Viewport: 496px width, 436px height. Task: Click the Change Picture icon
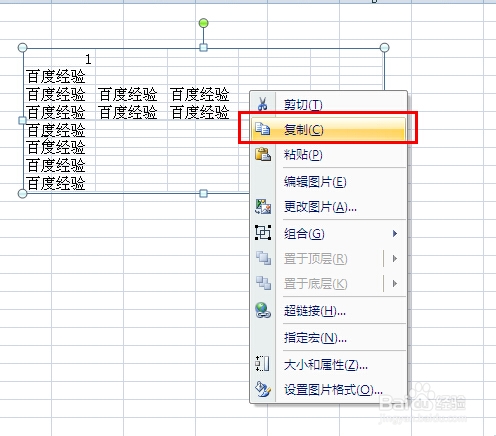263,207
